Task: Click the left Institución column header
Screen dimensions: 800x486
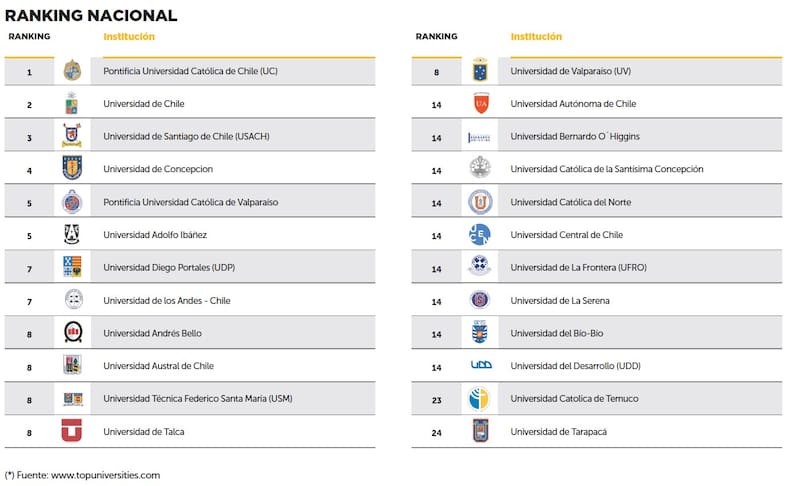Action: [x=129, y=37]
